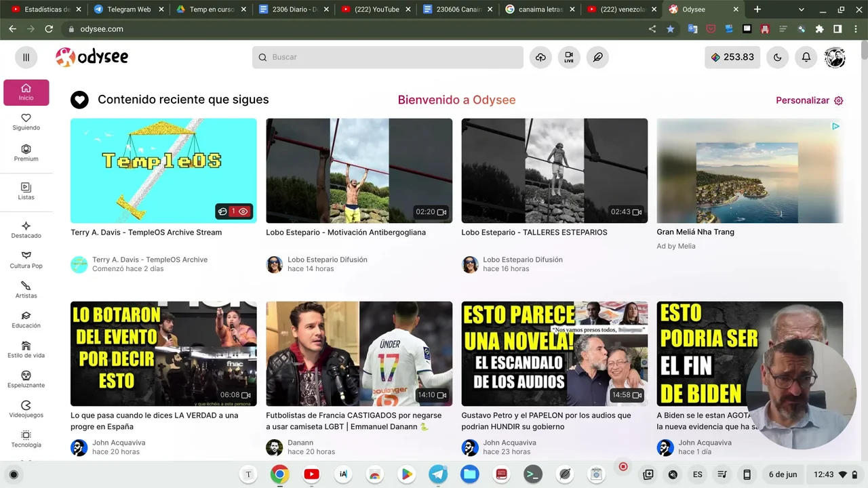The image size is (868, 488).
Task: Open Espeluznante category in sidebar
Action: [x=26, y=379]
